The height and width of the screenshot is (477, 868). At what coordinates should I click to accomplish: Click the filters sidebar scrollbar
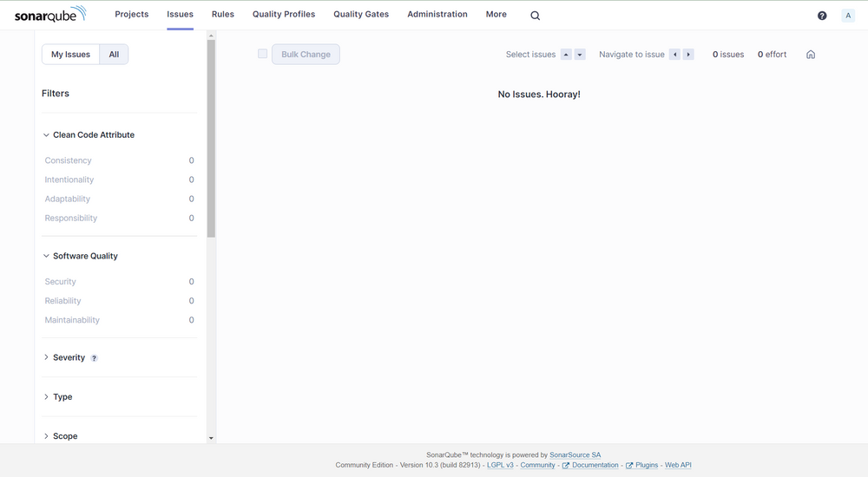point(211,139)
